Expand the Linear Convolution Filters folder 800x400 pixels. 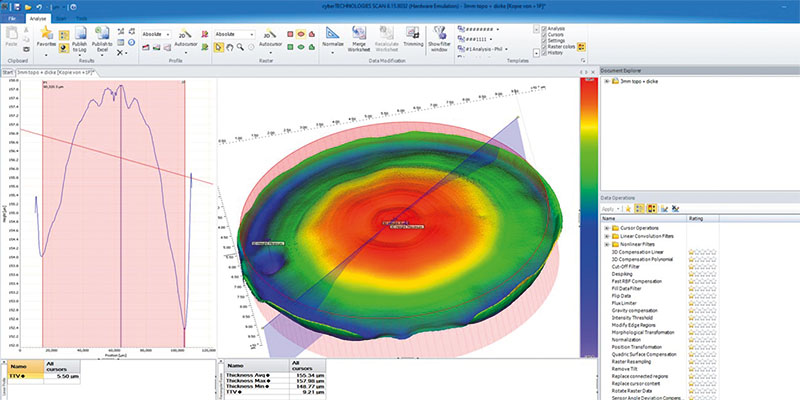(607, 236)
